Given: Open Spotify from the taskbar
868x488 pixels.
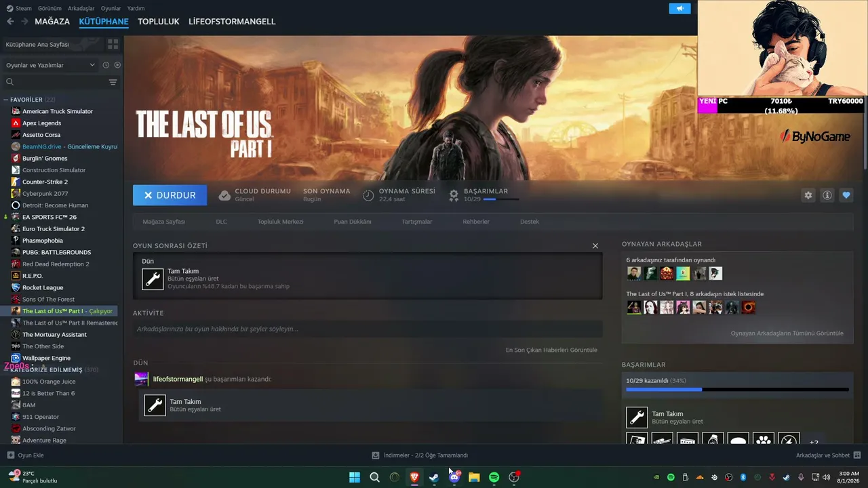Looking at the screenshot, I should coord(494,477).
